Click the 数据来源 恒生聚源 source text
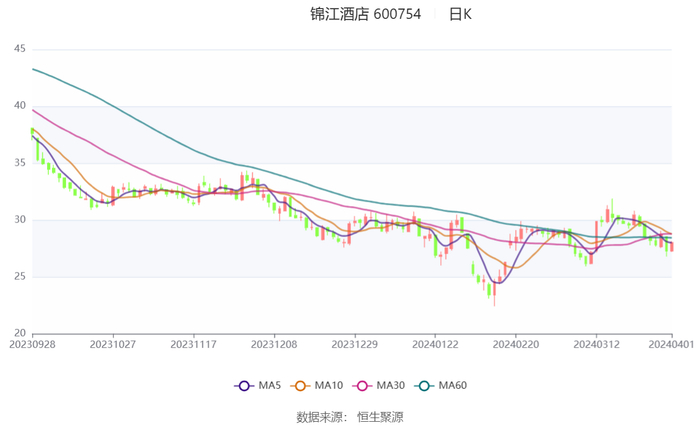 click(350, 416)
